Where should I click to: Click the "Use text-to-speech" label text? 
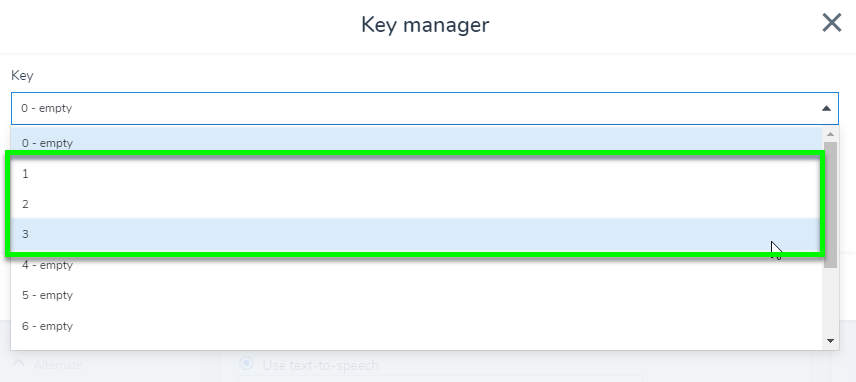[x=320, y=365]
